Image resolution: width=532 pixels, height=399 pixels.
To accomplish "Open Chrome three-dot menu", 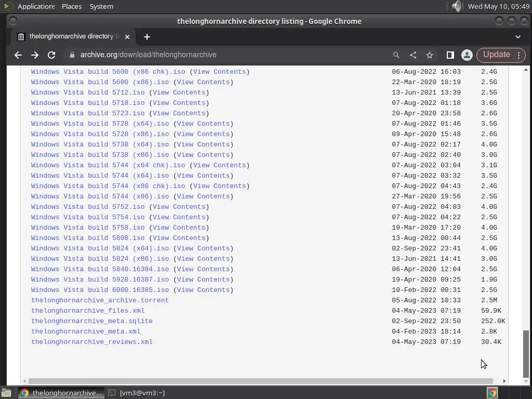I will 519,55.
